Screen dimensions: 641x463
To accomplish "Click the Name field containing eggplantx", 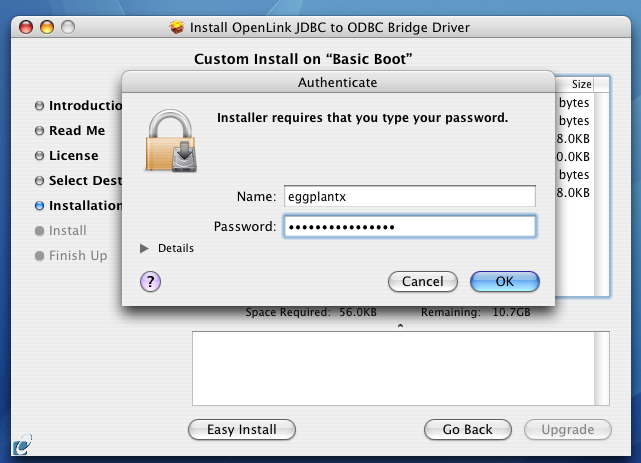I will pyautogui.click(x=410, y=196).
